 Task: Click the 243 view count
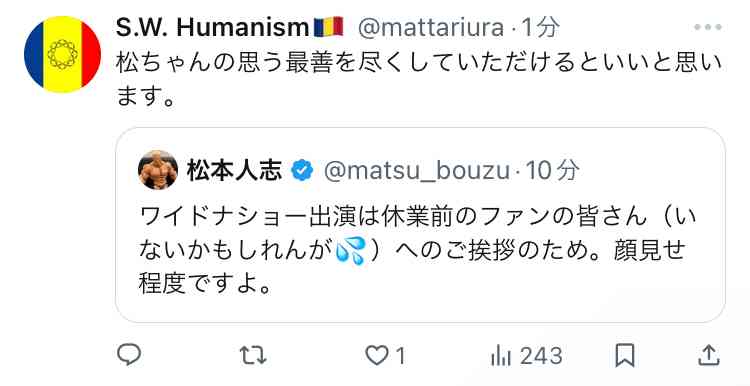click(x=540, y=356)
